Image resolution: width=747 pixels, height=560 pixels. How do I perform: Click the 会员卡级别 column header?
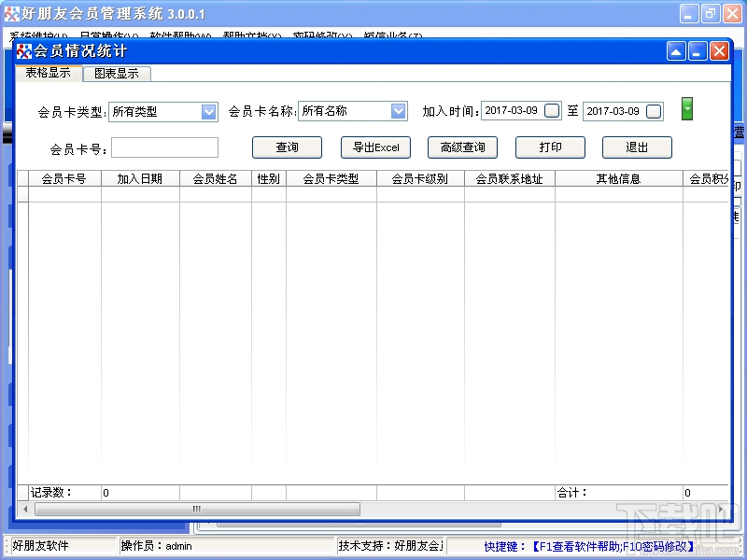coord(420,179)
